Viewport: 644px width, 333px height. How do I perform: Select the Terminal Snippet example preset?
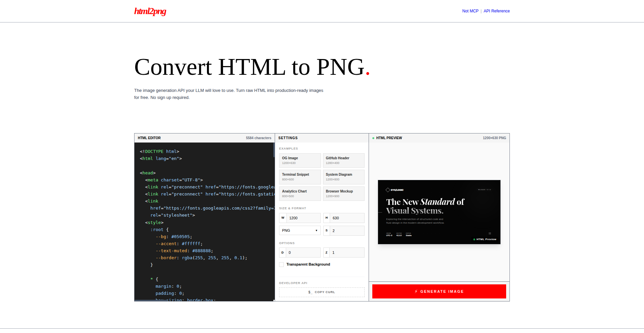tap(300, 177)
